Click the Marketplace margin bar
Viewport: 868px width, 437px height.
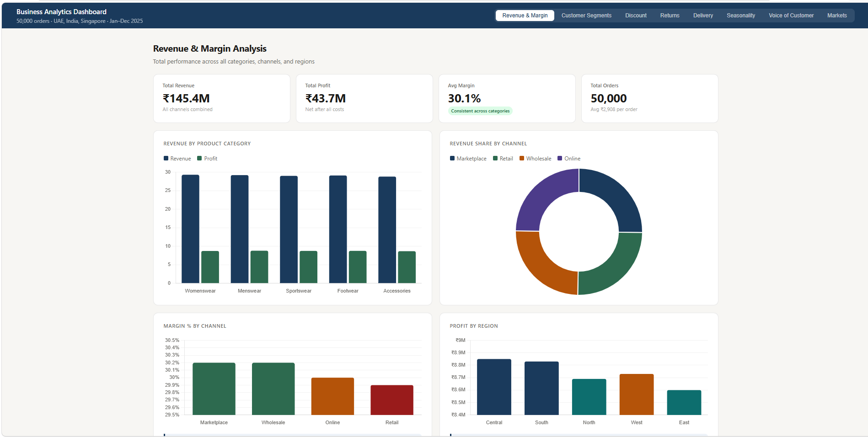[214, 389]
